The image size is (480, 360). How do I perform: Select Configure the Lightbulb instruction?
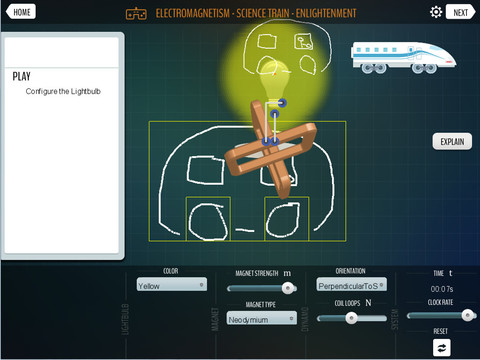pyautogui.click(x=63, y=91)
